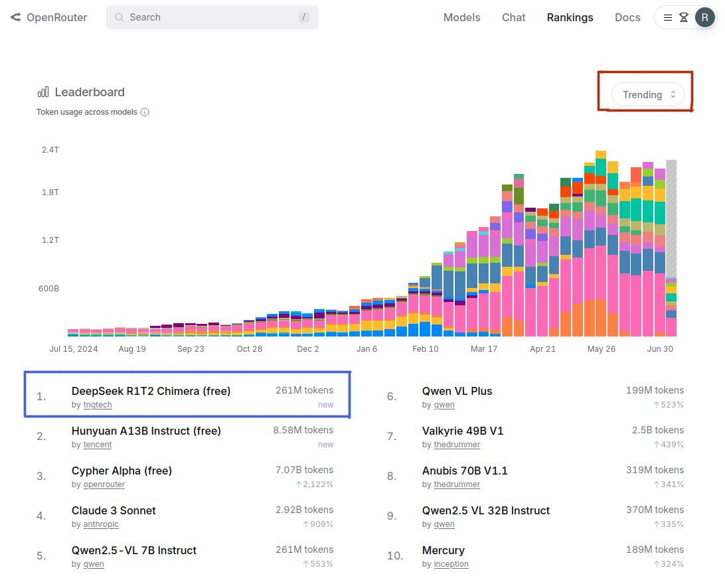Click the hourglass icon in top bar

(x=683, y=17)
